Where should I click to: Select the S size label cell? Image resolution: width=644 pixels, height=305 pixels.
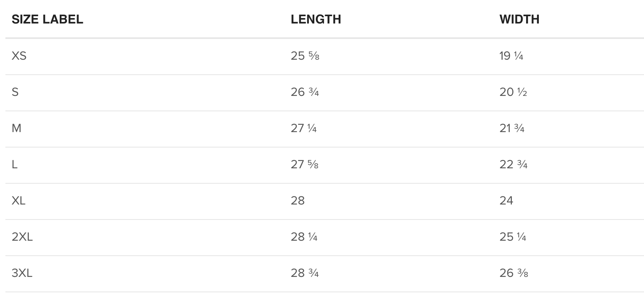[15, 92]
